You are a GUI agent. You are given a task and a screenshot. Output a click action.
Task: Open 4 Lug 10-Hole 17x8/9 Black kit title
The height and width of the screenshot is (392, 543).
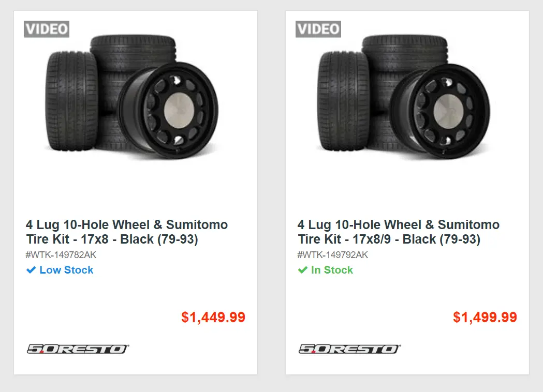(399, 232)
